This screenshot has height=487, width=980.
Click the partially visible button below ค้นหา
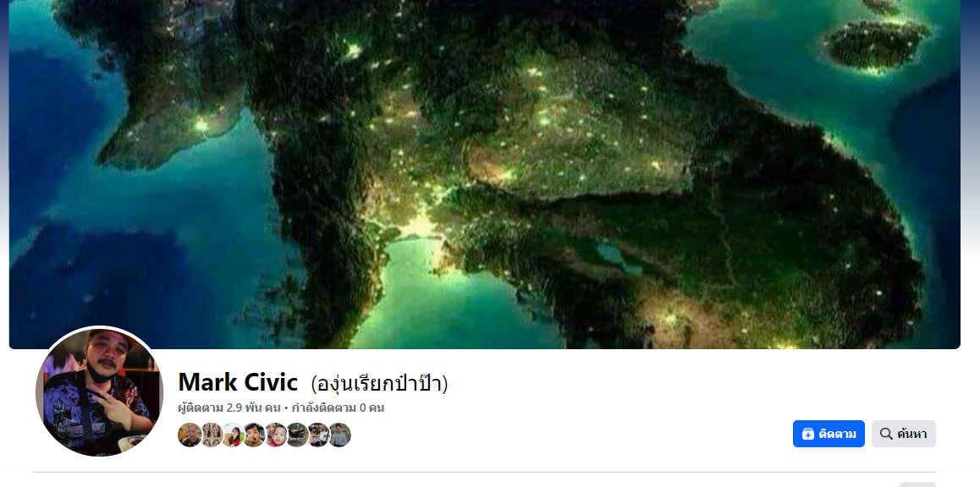coord(917,484)
